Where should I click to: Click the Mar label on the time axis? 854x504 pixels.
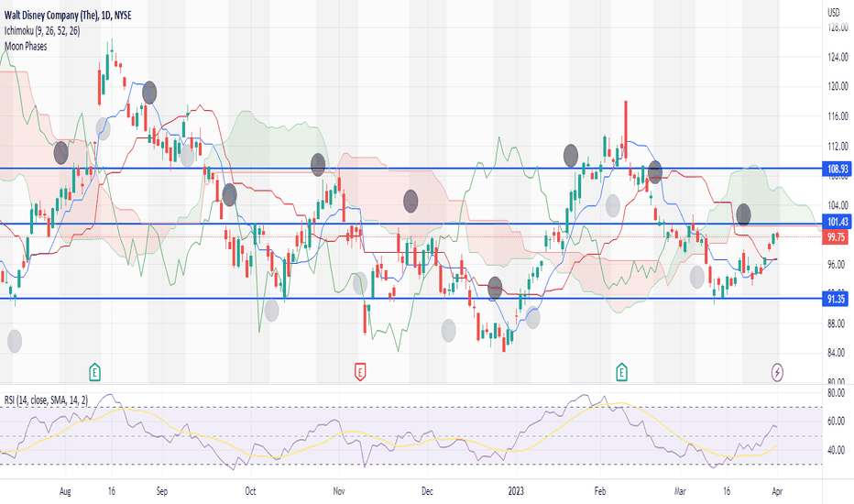click(680, 491)
